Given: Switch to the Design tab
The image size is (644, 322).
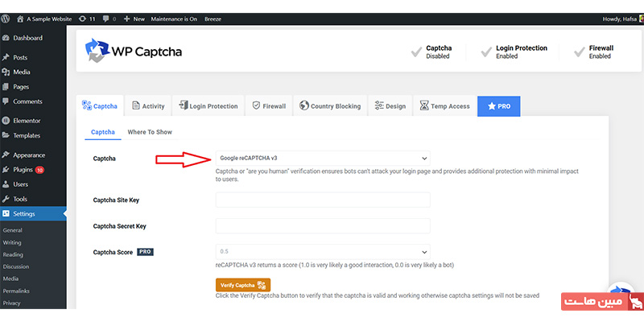Looking at the screenshot, I should tap(390, 106).
